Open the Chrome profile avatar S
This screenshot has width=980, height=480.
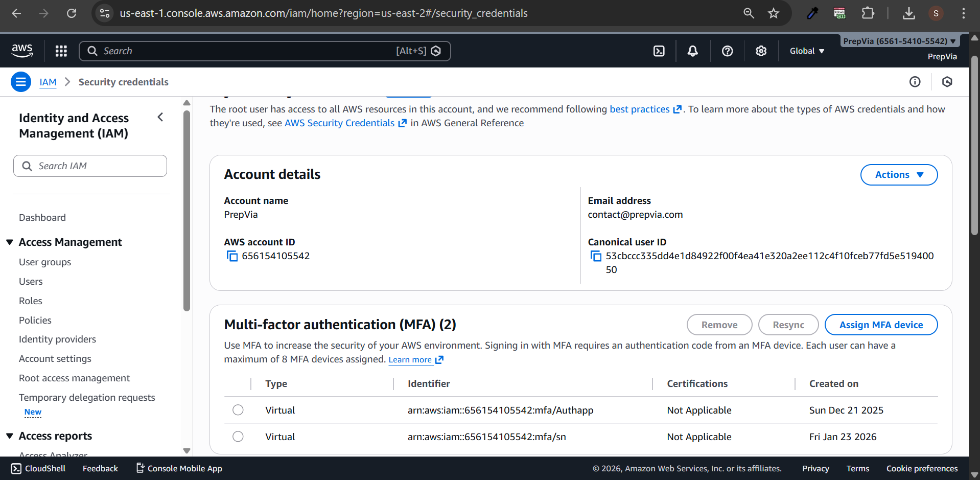936,13
